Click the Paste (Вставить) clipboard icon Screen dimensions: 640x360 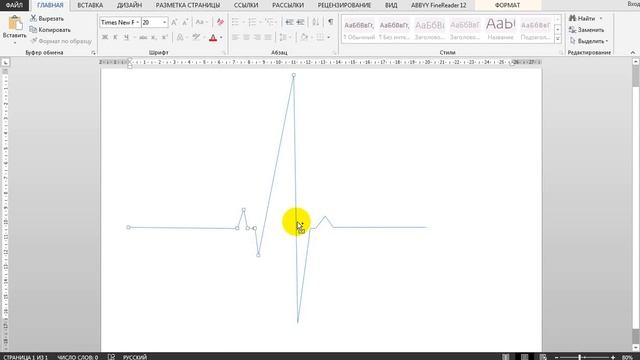coord(15,23)
